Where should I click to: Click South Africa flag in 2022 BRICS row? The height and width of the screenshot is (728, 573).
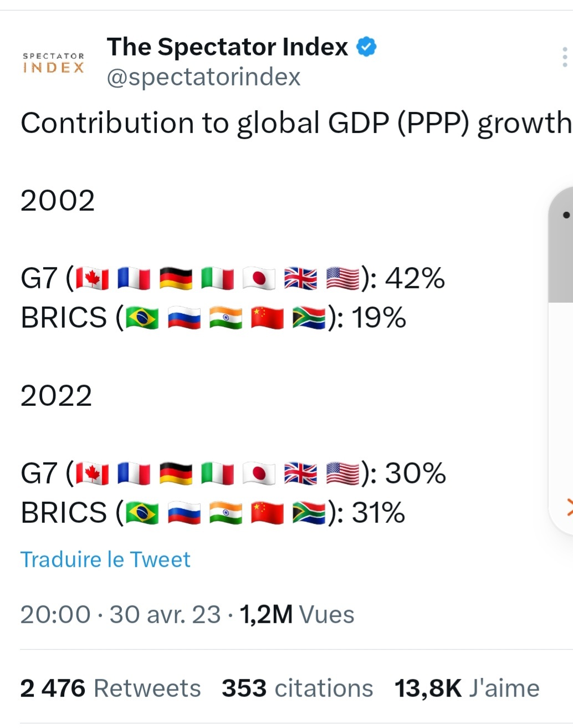[309, 513]
